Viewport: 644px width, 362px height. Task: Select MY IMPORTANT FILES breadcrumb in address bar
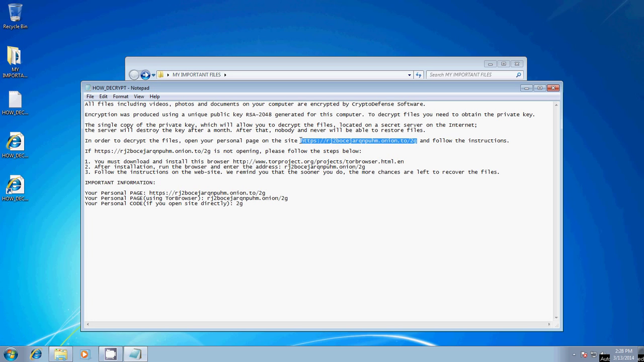(197, 75)
